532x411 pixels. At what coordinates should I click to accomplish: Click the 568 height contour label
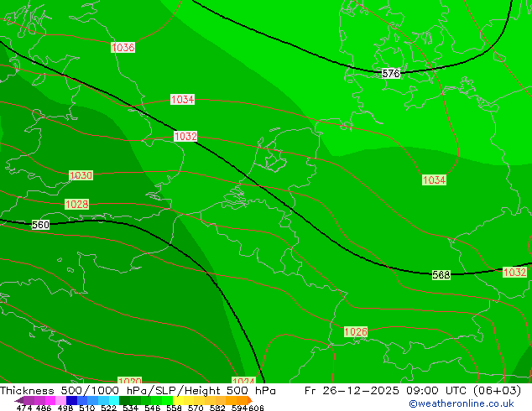click(x=441, y=274)
